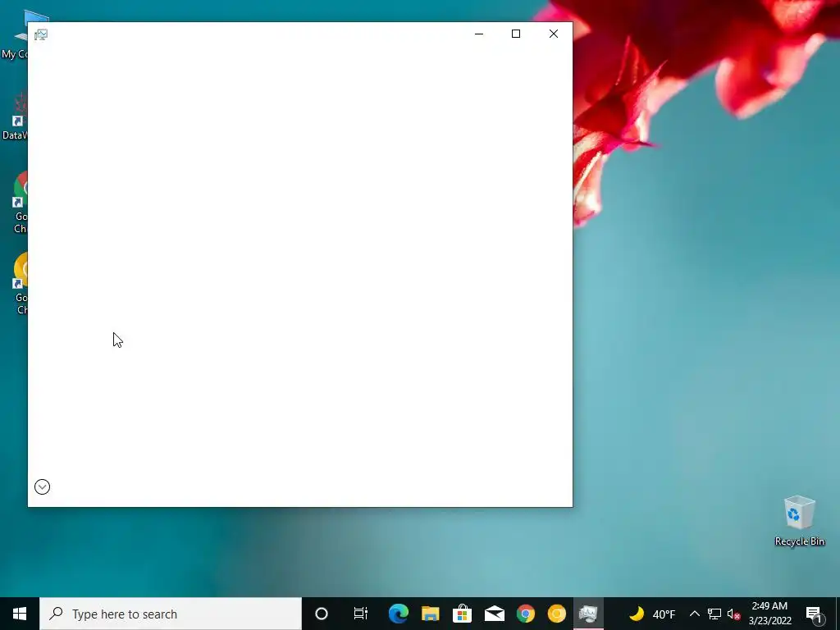Screen dimensions: 840x630
Task: Click the 'Type here to search' box
Action: [x=171, y=614]
